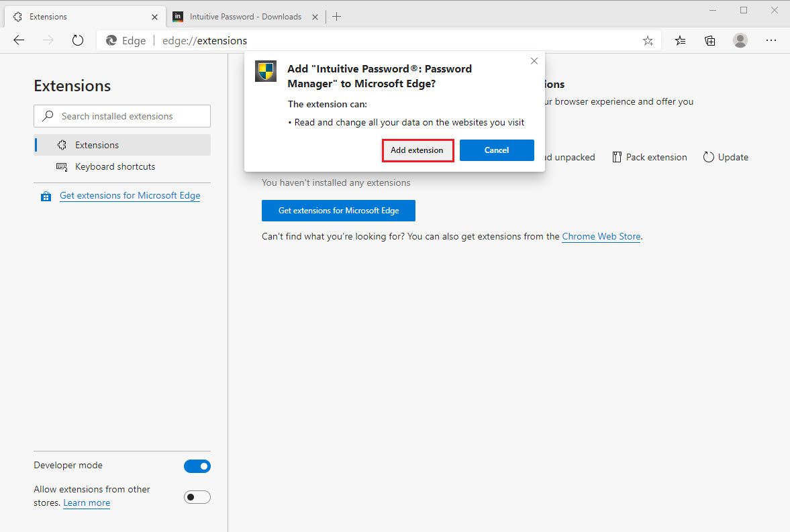790x532 pixels.
Task: Click the Update circular arrow icon
Action: pos(708,157)
